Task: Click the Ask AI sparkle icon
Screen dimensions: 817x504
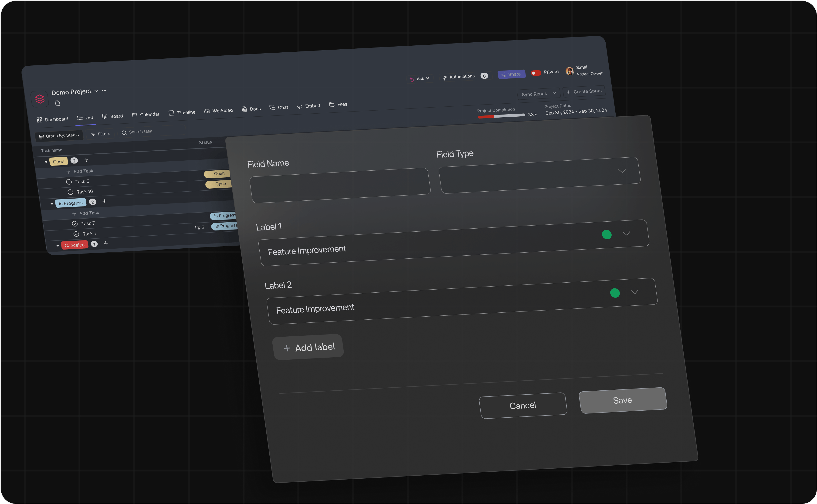Action: 412,79
